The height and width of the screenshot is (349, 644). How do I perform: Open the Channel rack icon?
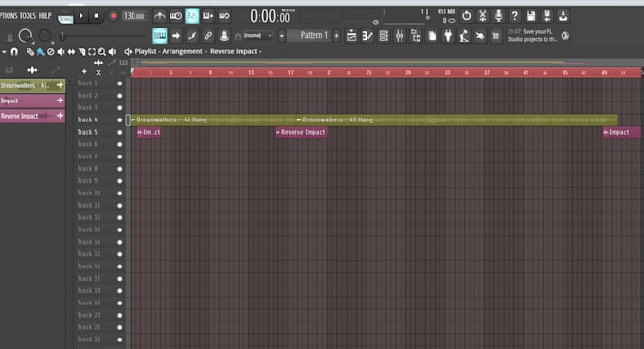point(384,36)
